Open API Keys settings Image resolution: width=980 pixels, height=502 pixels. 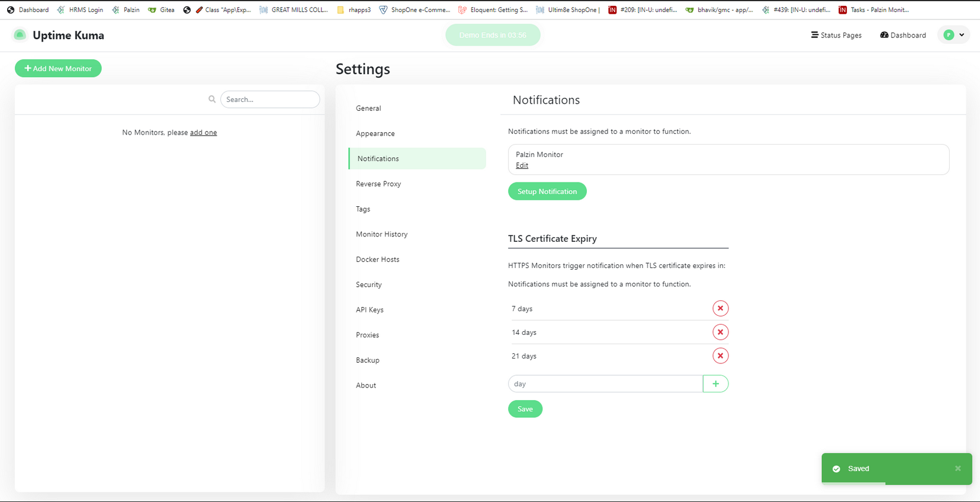[x=417, y=310]
